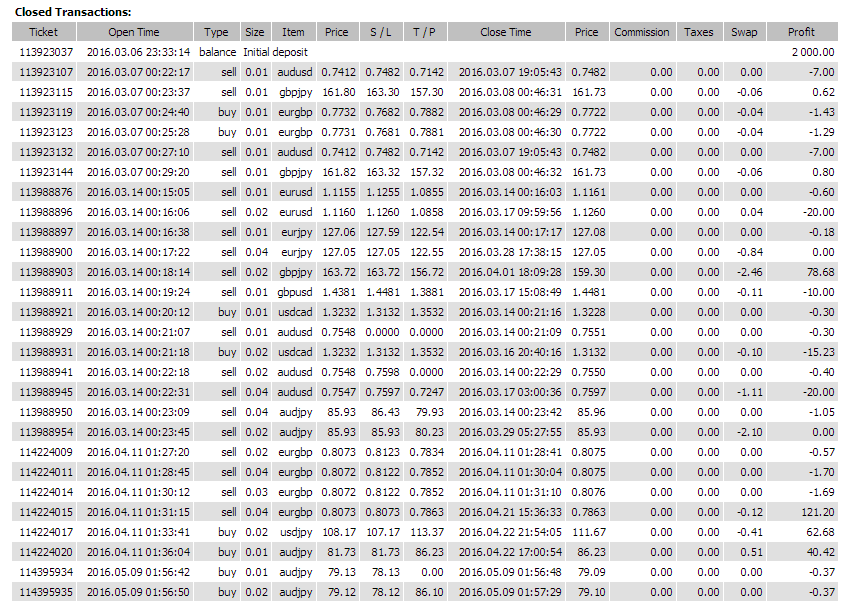
Task: Select ticket number 114224020
Action: point(46,552)
